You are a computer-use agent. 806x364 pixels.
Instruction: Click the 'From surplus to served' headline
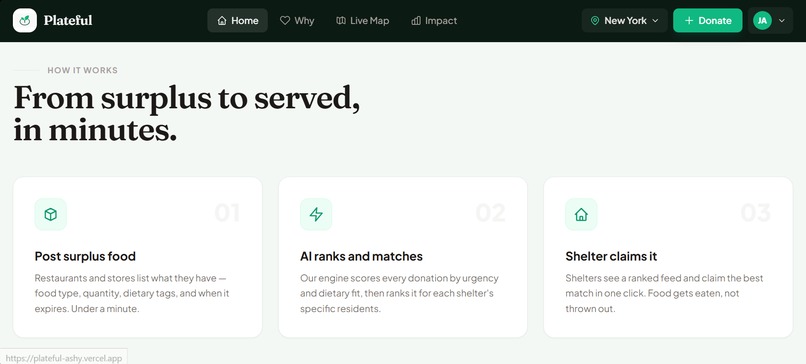click(x=187, y=114)
